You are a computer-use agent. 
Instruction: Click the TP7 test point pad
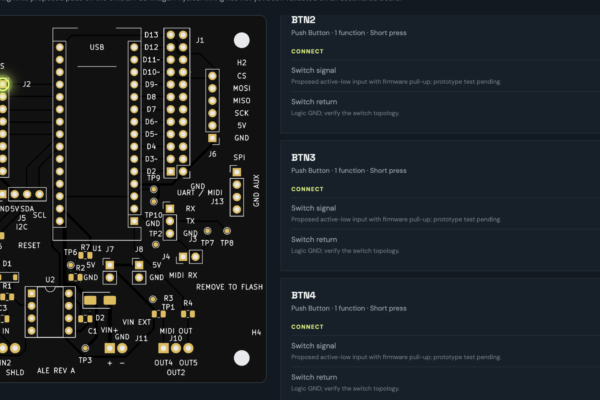[207, 231]
